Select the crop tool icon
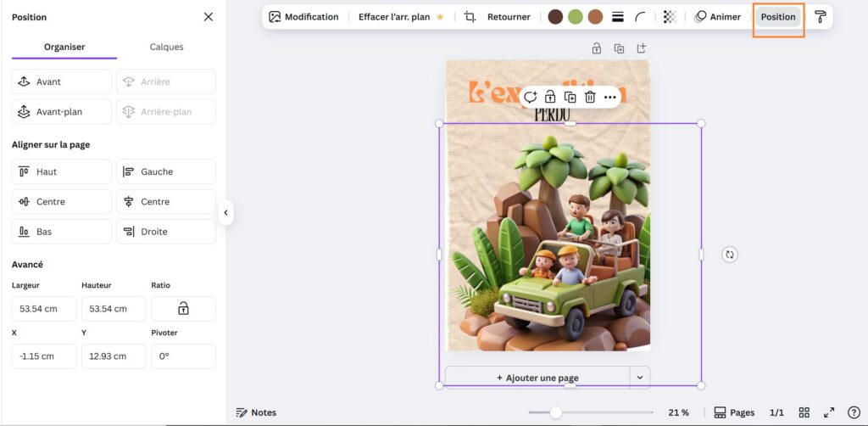868x426 pixels. [x=470, y=17]
